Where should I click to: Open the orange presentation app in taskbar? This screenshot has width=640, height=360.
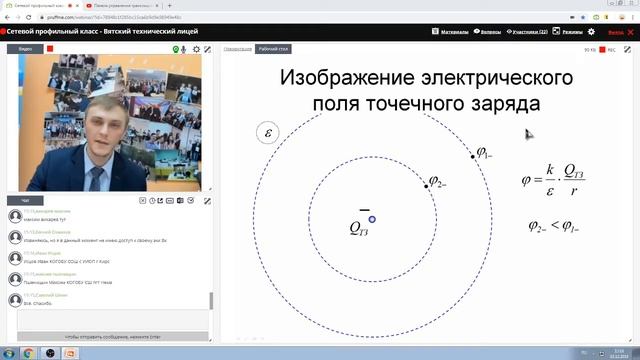70,353
